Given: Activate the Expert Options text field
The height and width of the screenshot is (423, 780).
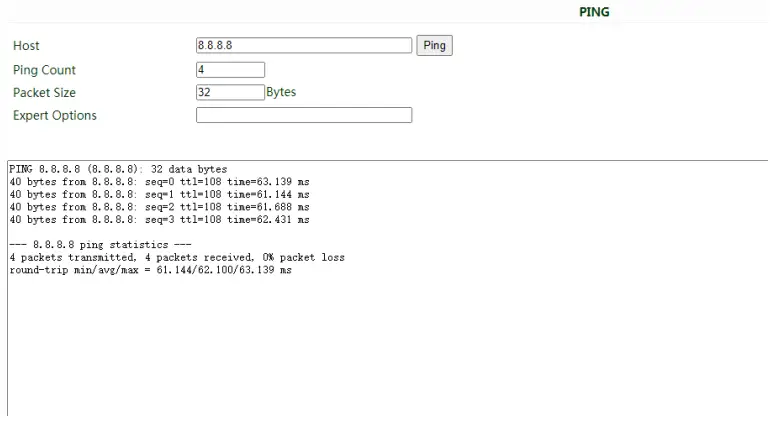Looking at the screenshot, I should tap(304, 115).
